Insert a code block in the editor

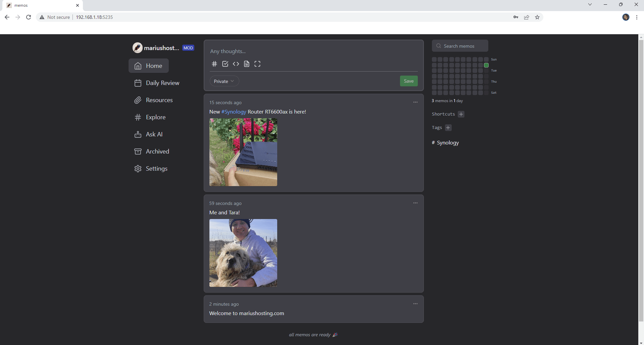(x=236, y=64)
